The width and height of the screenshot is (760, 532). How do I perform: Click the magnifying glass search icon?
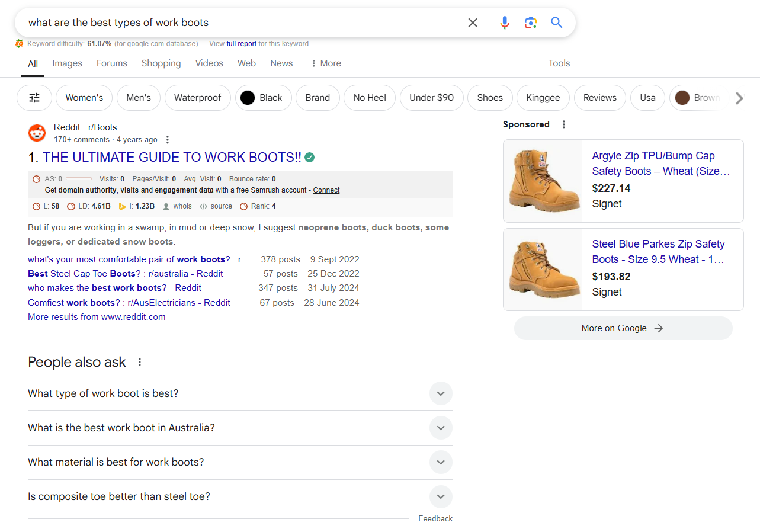[x=556, y=23]
